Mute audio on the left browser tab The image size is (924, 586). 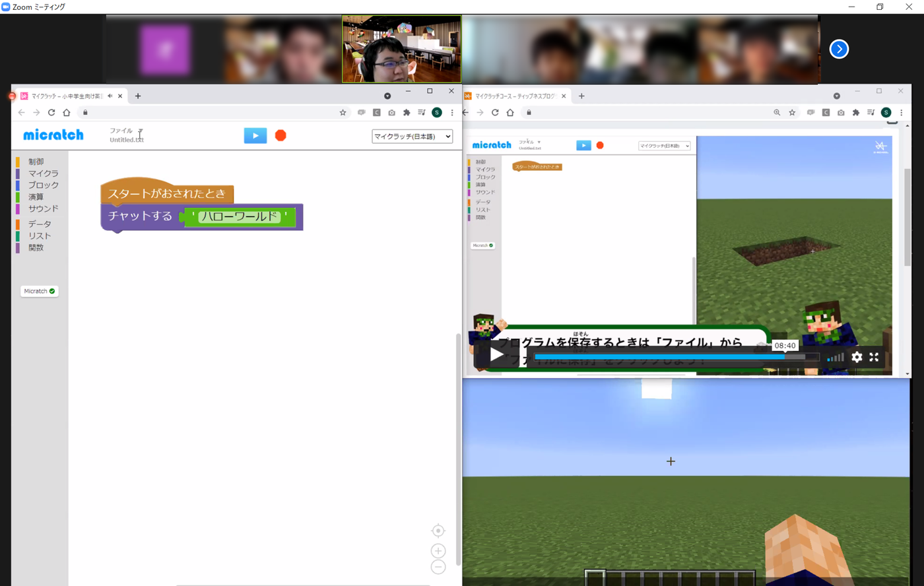click(x=110, y=96)
